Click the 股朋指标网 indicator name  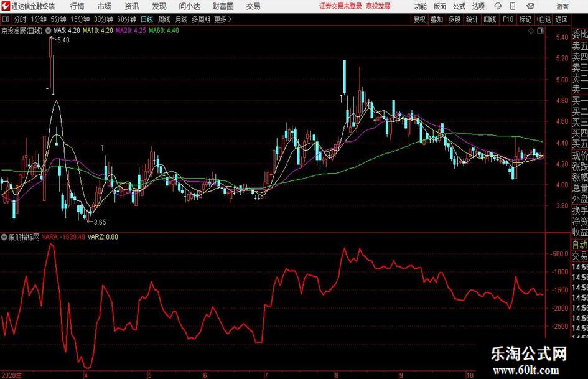click(24, 237)
